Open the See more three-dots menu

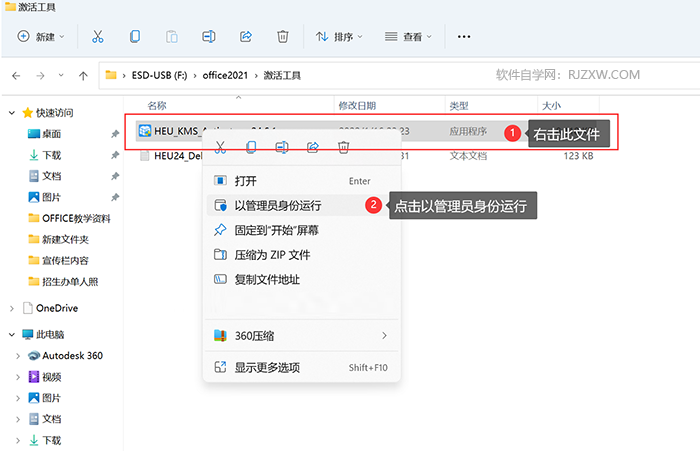pyautogui.click(x=464, y=37)
